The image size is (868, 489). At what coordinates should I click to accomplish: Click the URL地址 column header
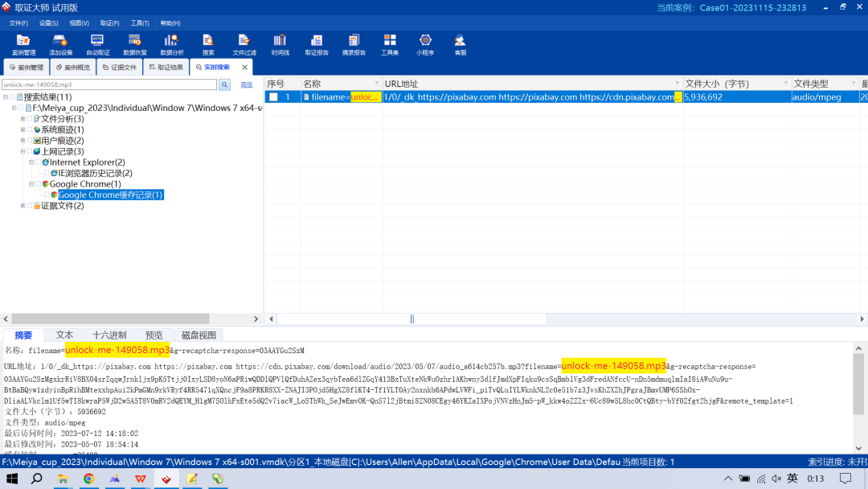point(533,84)
